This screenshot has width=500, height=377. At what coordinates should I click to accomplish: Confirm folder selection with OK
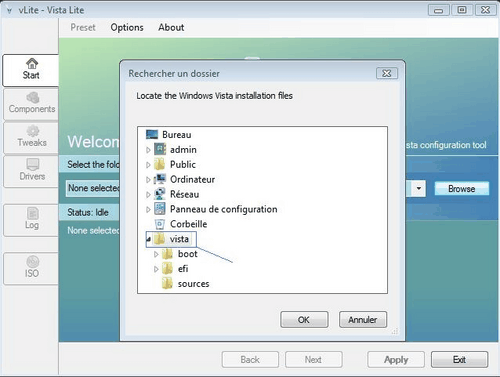coord(304,320)
